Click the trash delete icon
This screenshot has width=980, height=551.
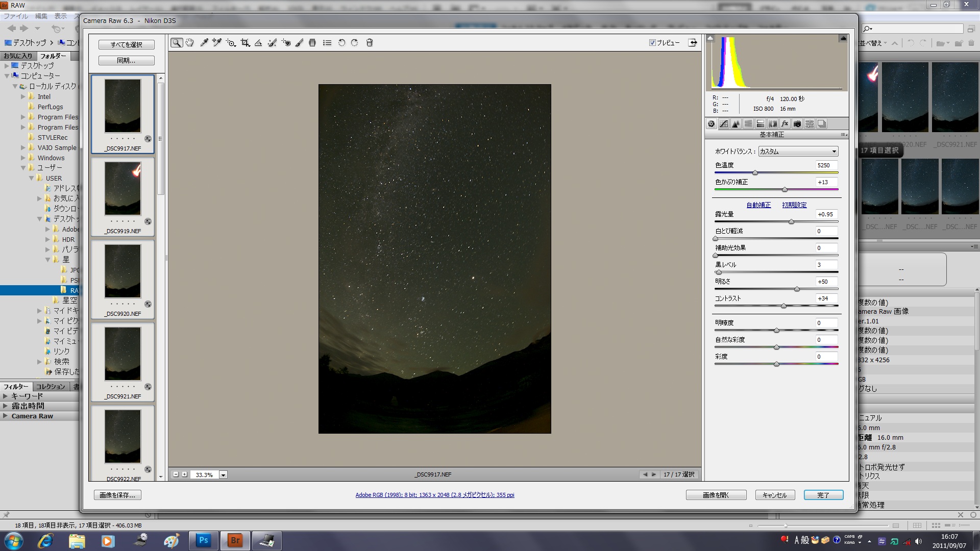370,43
